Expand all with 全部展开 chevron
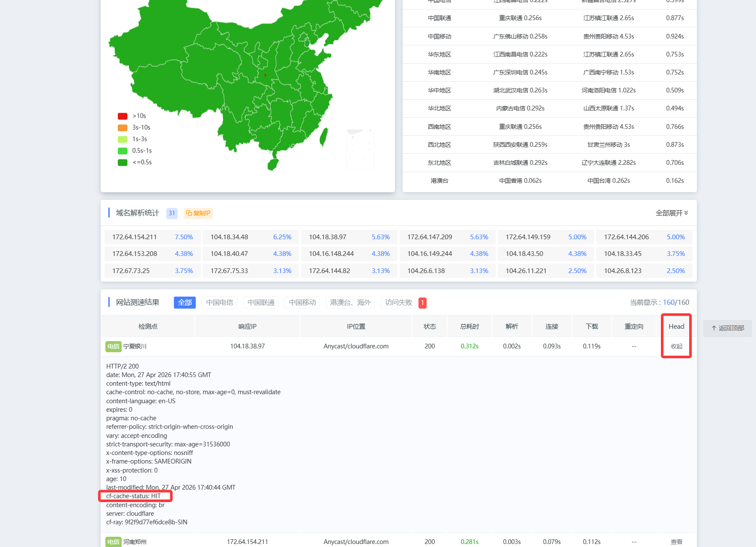756x547 pixels. point(671,213)
